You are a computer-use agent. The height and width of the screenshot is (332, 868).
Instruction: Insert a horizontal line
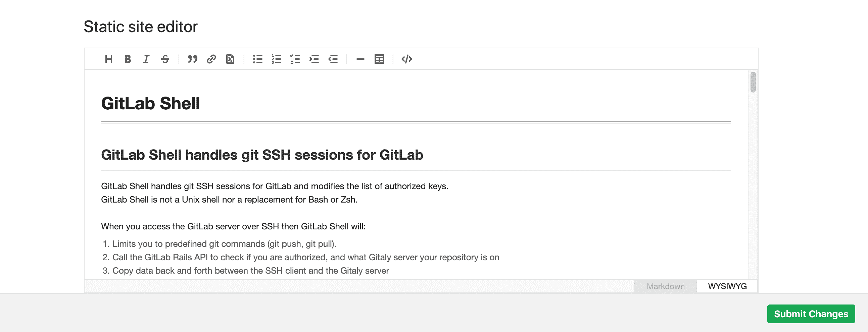[360, 59]
